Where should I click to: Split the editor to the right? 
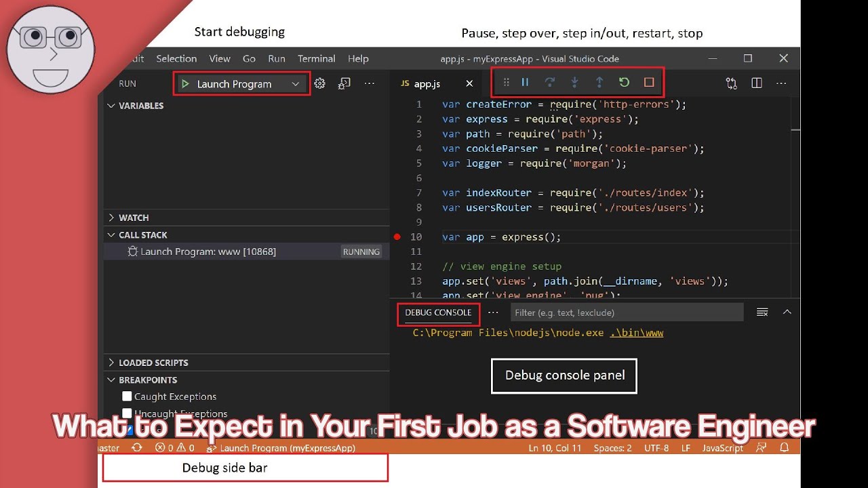click(x=757, y=83)
